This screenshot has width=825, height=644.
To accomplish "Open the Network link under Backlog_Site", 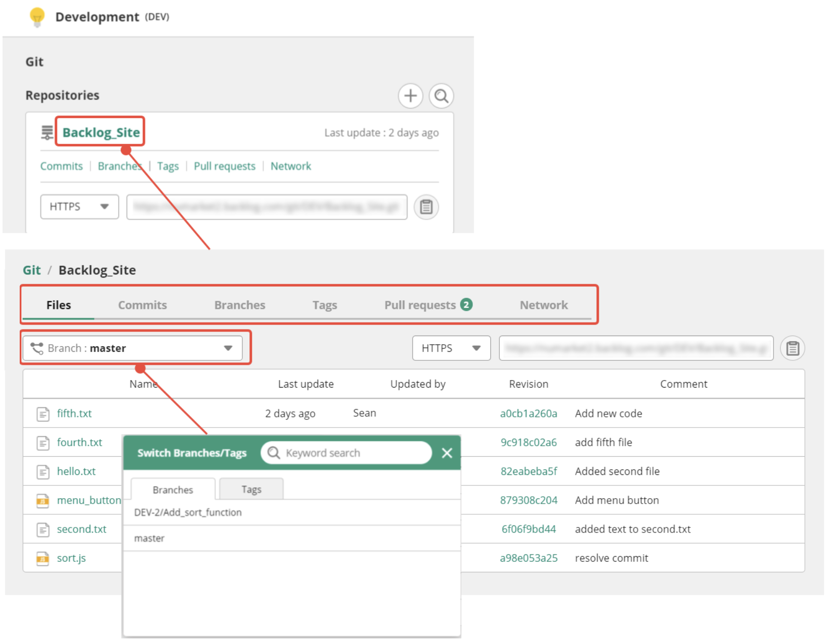I will tap(290, 167).
